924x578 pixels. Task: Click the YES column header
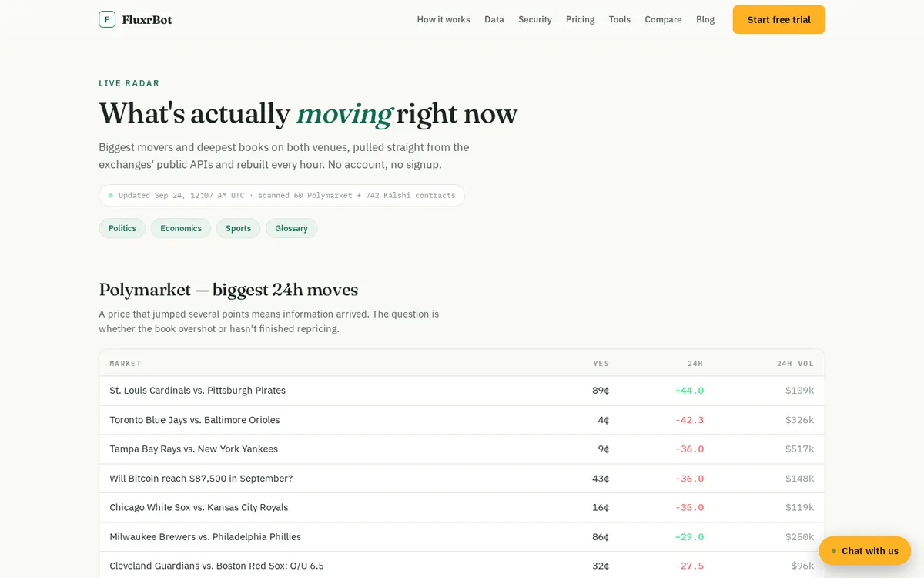coord(601,364)
